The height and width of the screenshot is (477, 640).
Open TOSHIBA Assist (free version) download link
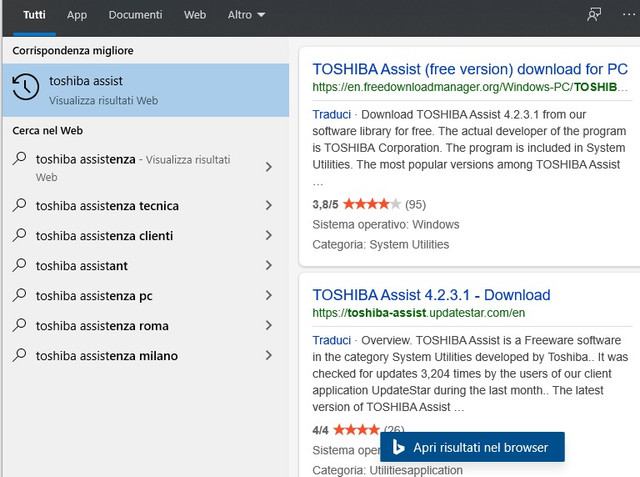[x=470, y=69]
